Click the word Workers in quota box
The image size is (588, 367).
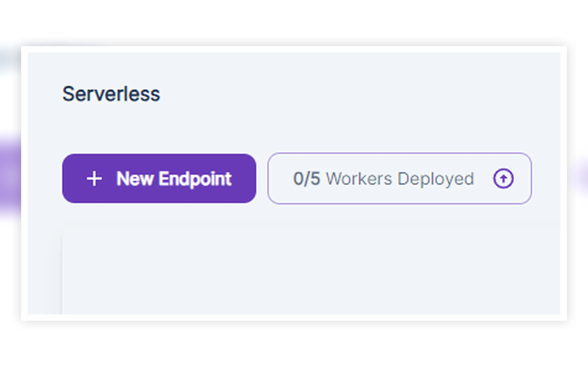[359, 179]
